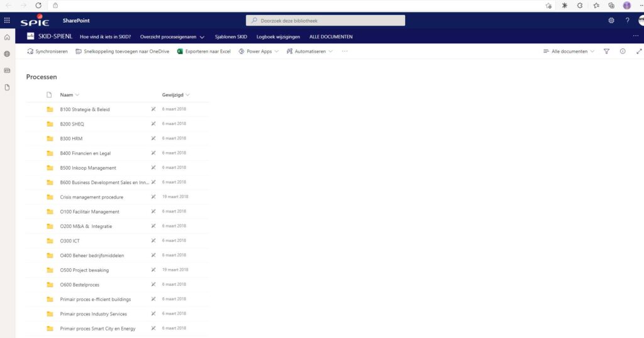Open the Alle documenten view selector
The image size is (644, 338).
(569, 52)
